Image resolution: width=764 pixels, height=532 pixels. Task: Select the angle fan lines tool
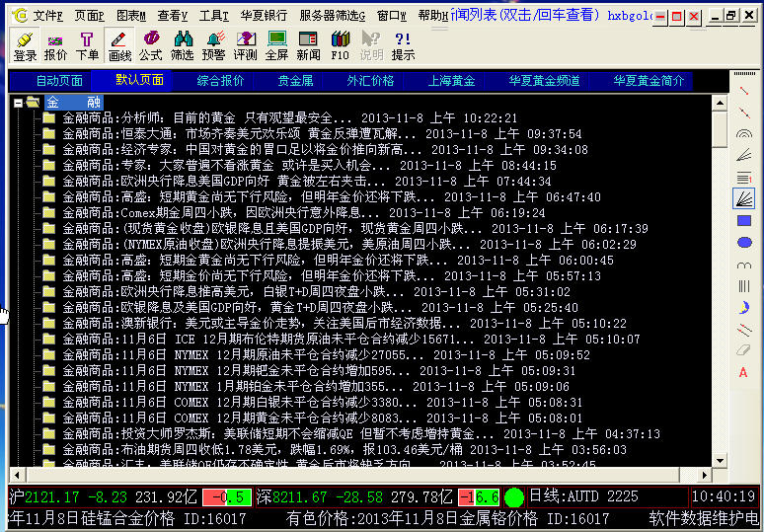pos(743,155)
